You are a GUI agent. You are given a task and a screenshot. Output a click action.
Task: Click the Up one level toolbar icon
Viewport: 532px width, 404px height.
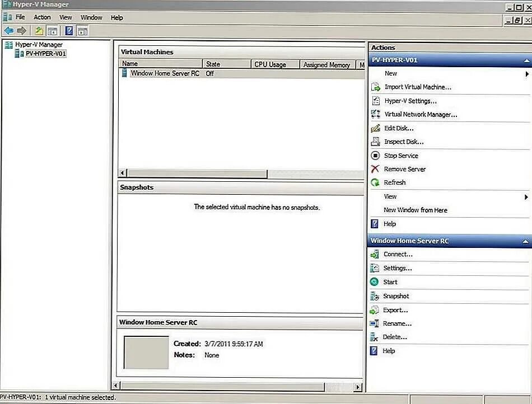coord(39,31)
